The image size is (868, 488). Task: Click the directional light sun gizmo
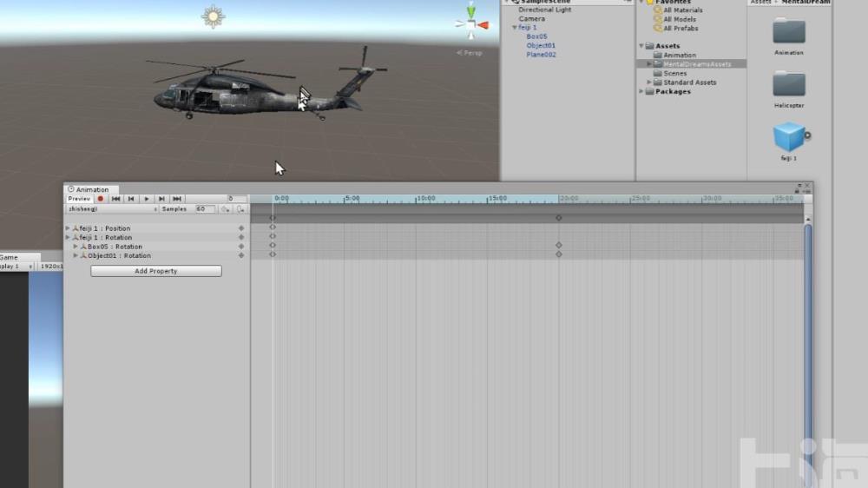click(x=214, y=16)
